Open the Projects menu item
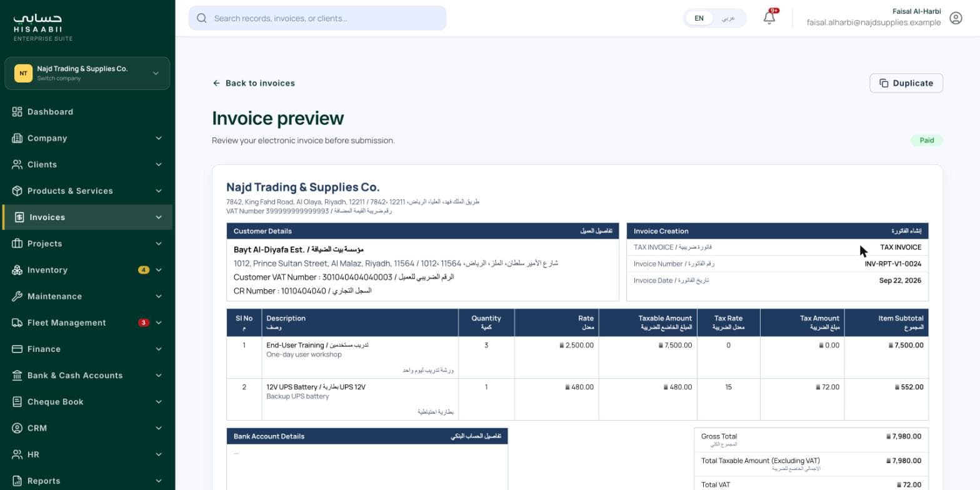This screenshot has width=980, height=490. (87, 244)
